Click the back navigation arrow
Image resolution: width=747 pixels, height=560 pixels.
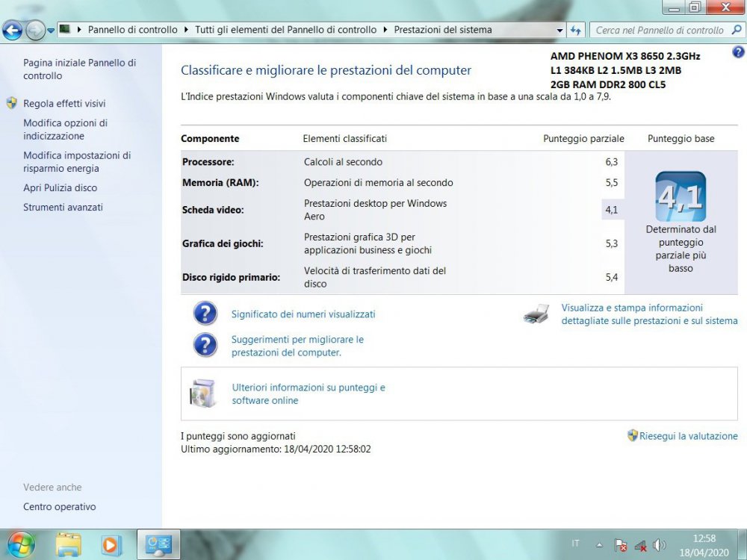coord(12,30)
